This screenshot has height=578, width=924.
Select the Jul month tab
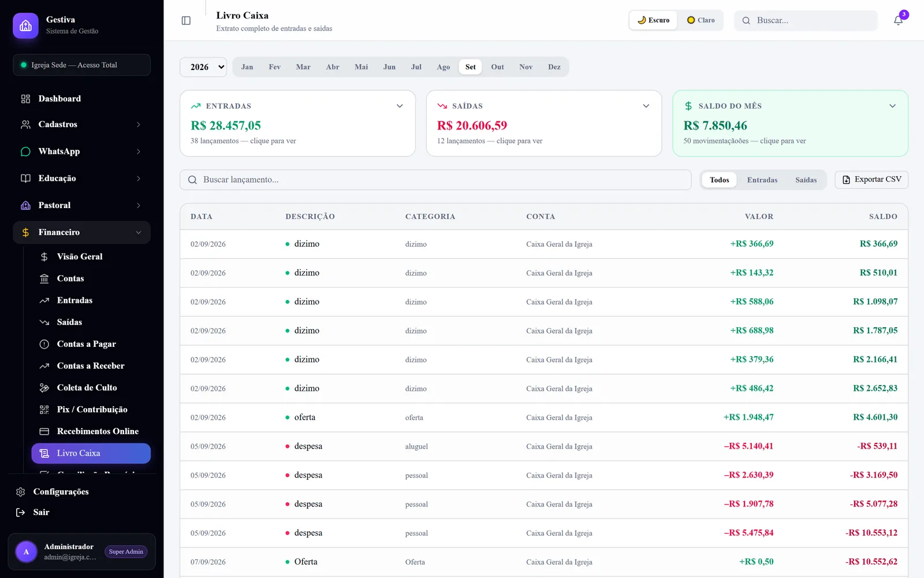(416, 67)
